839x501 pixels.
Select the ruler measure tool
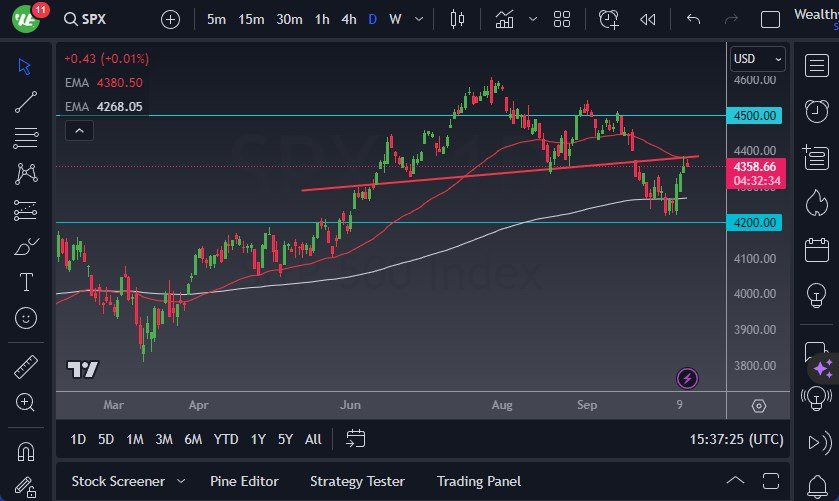[26, 367]
